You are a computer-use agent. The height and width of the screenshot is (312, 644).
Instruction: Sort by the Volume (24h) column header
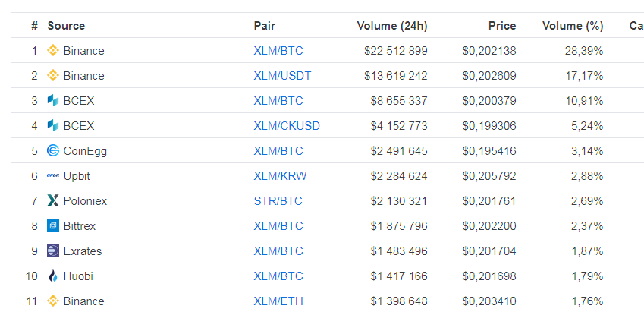point(392,26)
